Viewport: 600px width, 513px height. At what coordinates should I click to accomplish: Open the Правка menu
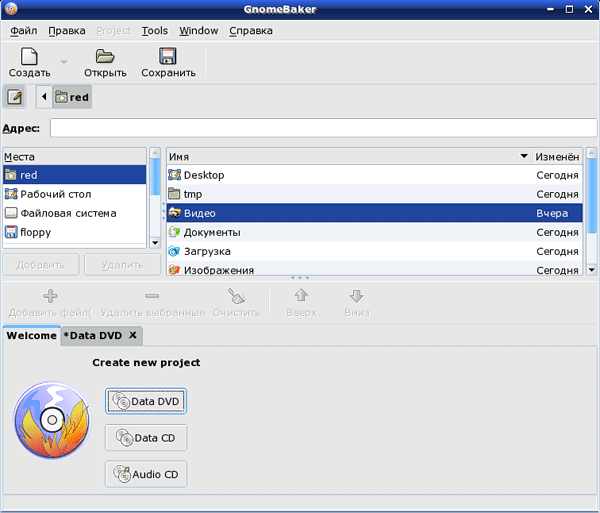pos(67,31)
